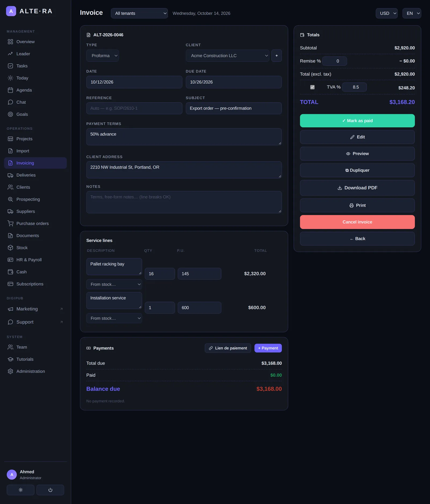Open the EN language dropdown
The height and width of the screenshot is (504, 430).
[x=412, y=13]
